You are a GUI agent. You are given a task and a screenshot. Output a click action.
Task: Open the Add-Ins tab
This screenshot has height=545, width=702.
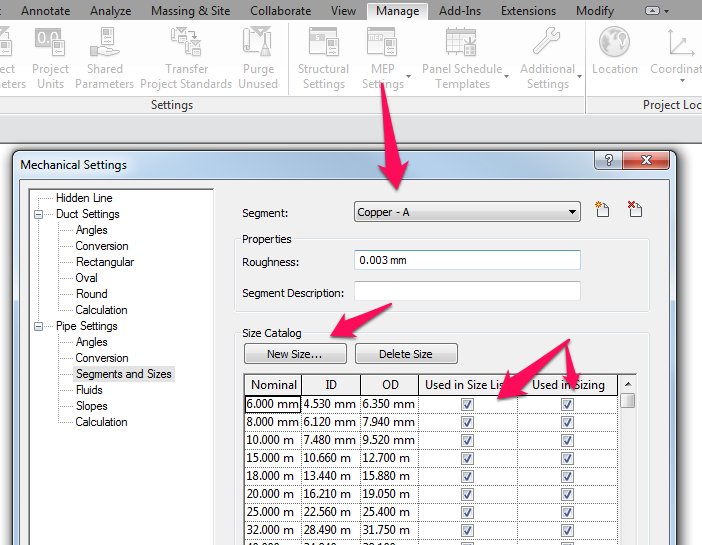coord(460,11)
